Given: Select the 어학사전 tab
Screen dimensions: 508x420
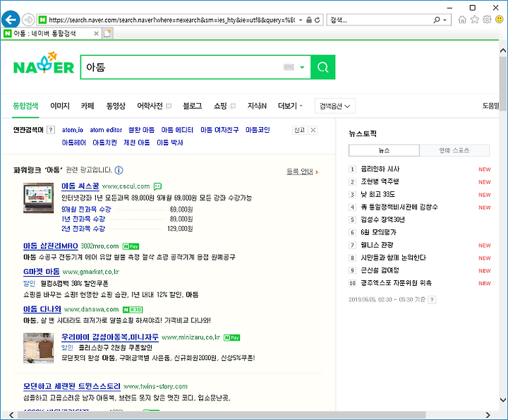Looking at the screenshot, I should [x=150, y=106].
